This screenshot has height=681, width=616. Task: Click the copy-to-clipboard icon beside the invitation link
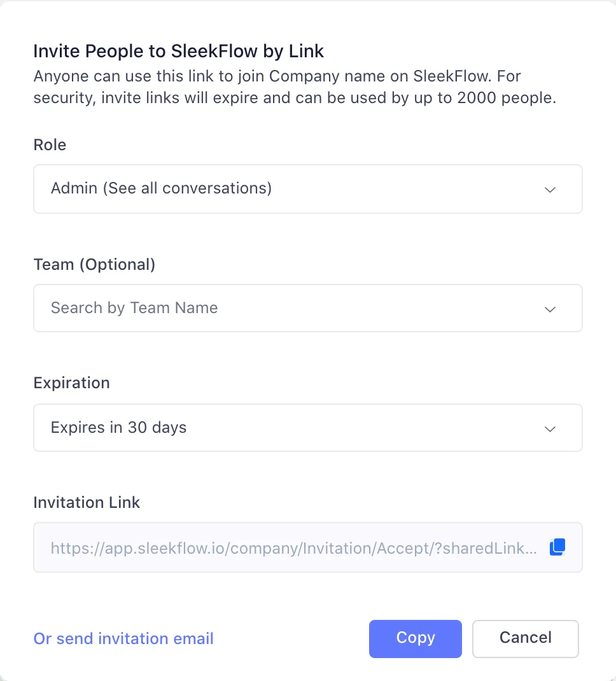557,547
